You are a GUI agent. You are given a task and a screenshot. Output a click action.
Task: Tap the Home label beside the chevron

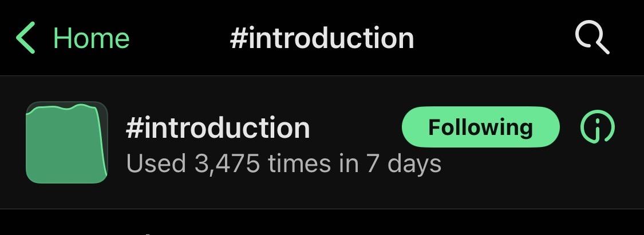click(x=91, y=38)
